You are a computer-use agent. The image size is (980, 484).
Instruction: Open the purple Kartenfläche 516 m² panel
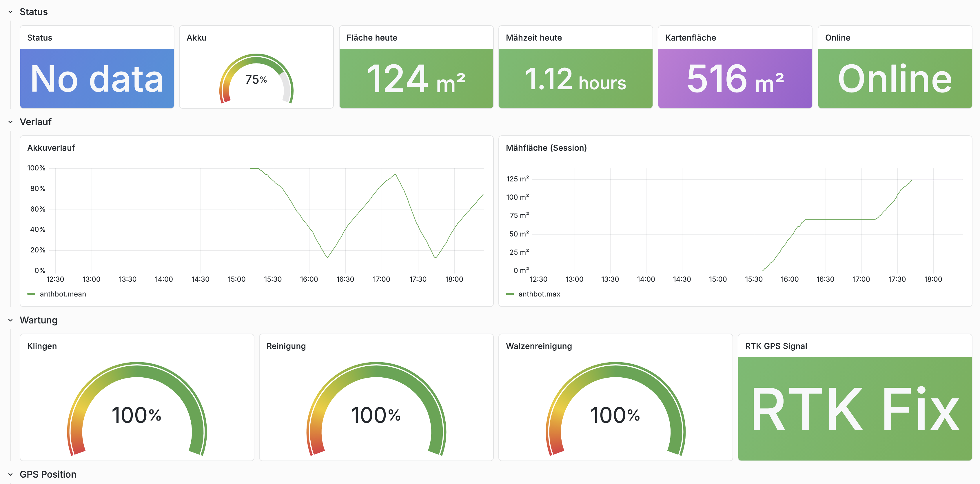click(x=735, y=78)
